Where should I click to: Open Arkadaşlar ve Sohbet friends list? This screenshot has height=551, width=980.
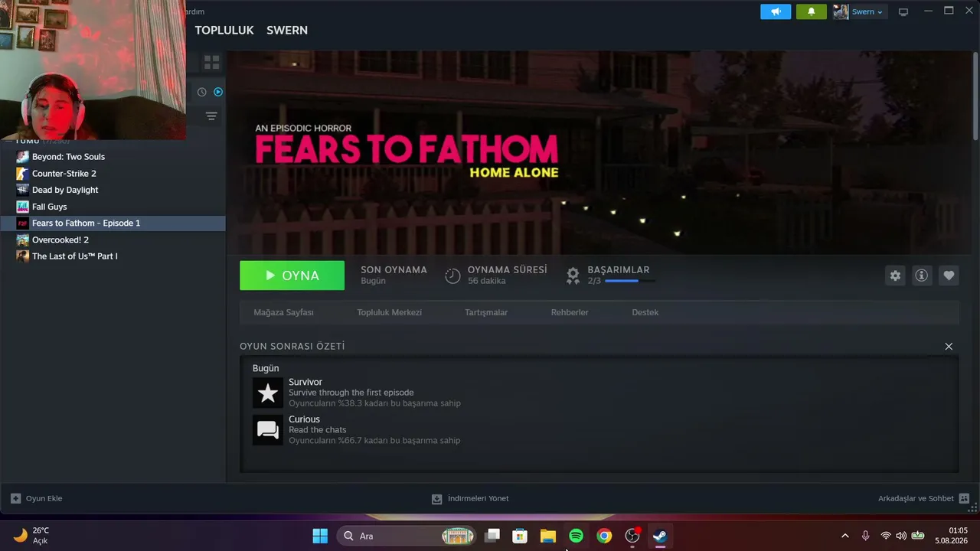pos(923,498)
